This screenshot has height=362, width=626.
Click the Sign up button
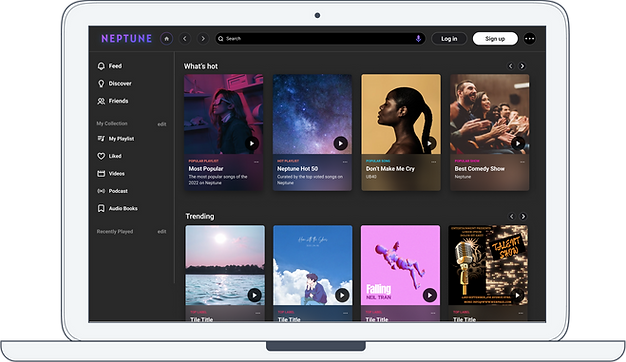tap(495, 39)
